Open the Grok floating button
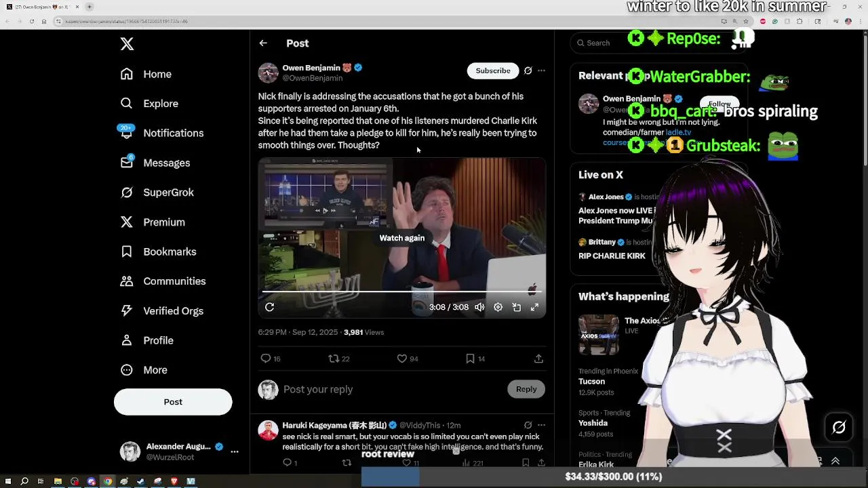The height and width of the screenshot is (488, 868). 839,428
